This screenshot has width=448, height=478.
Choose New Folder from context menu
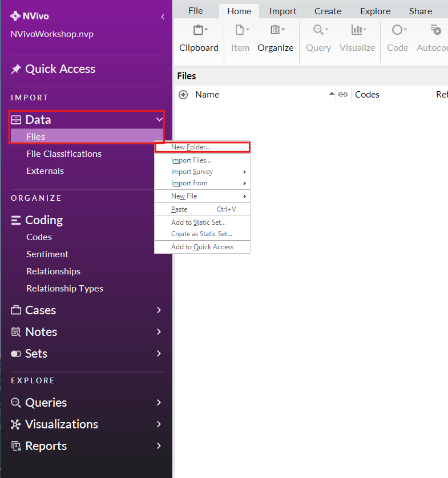[x=203, y=147]
